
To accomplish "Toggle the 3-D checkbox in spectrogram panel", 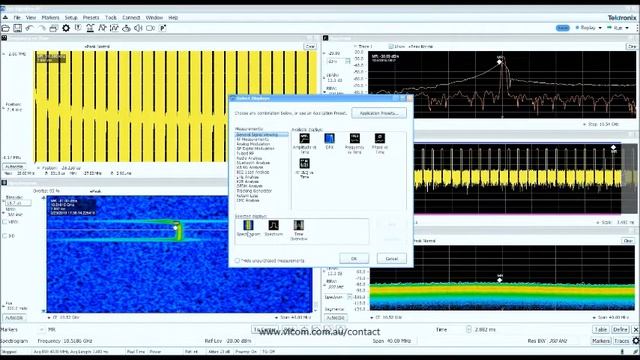I will pos(5,236).
